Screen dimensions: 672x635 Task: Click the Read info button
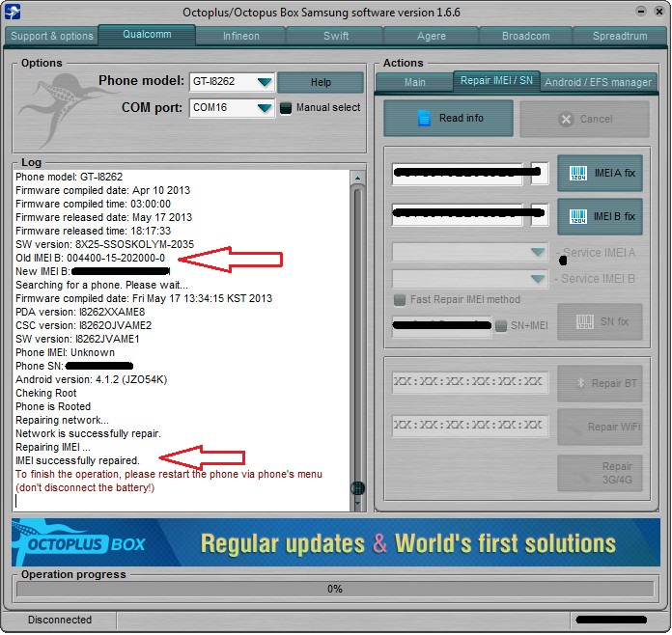click(448, 119)
